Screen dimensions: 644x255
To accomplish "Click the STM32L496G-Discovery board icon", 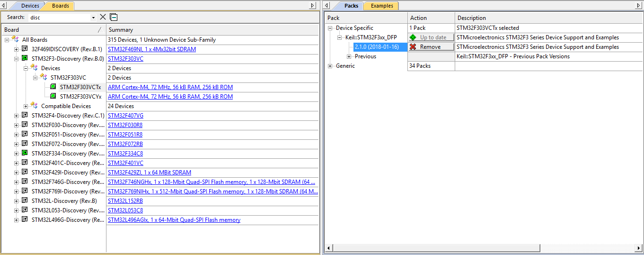I will [25, 220].
